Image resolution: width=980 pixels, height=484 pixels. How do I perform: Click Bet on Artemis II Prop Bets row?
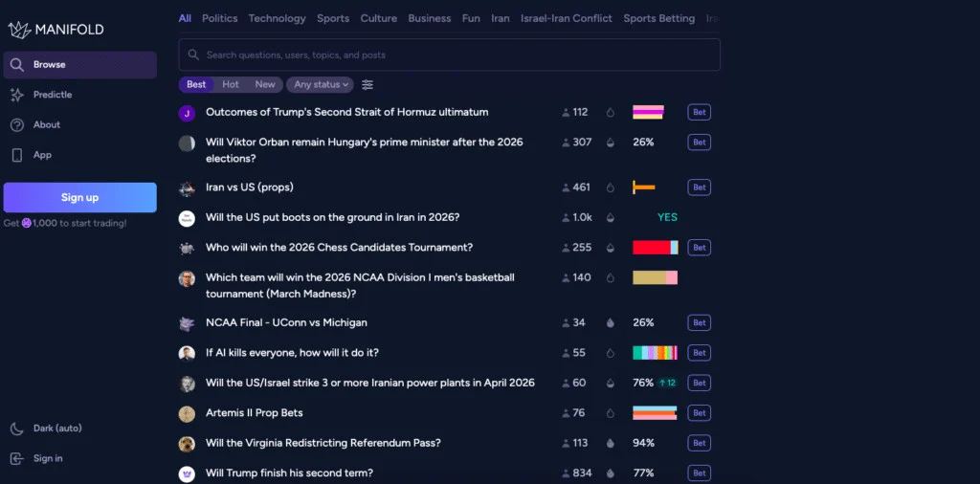pyautogui.click(x=700, y=413)
